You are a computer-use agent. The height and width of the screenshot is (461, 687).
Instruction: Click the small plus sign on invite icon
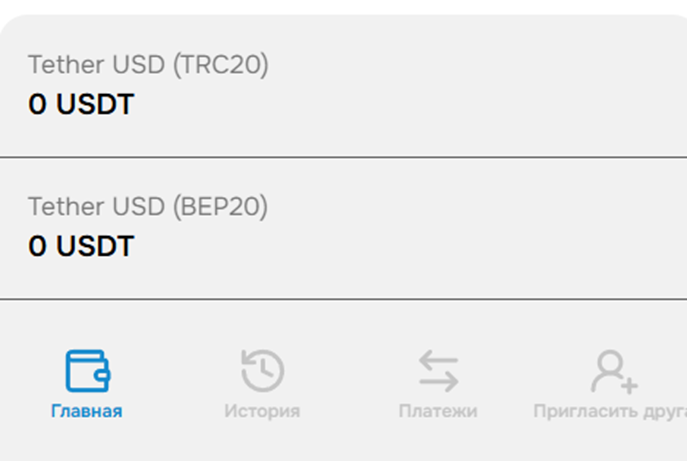click(629, 382)
